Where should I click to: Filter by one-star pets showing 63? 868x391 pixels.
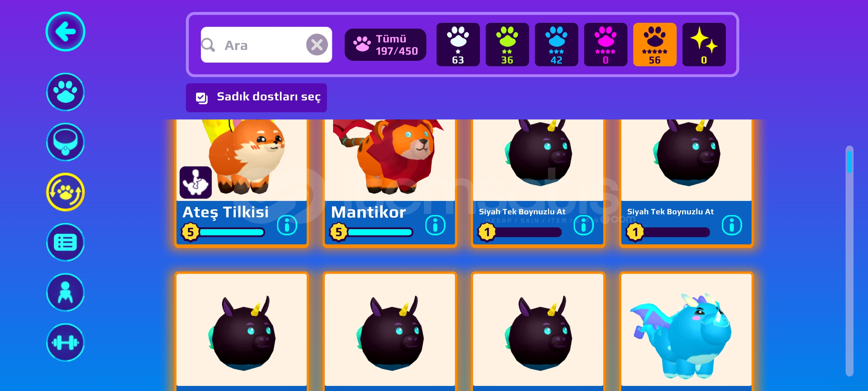(458, 45)
